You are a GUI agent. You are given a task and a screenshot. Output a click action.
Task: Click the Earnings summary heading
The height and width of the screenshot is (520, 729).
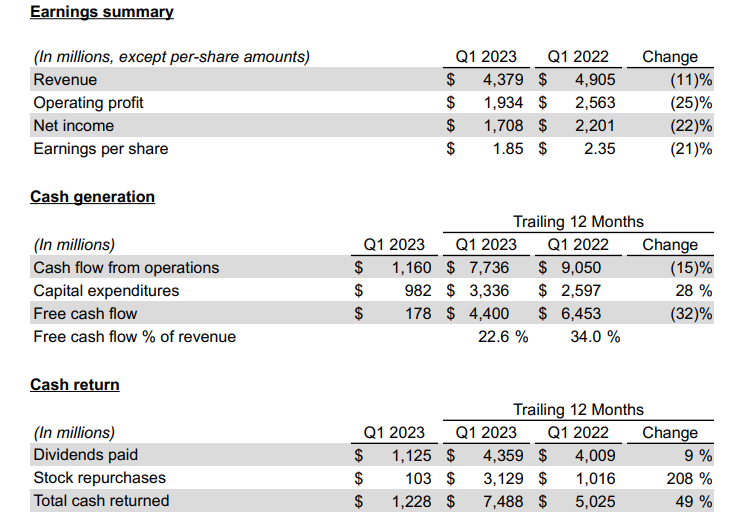click(x=101, y=12)
